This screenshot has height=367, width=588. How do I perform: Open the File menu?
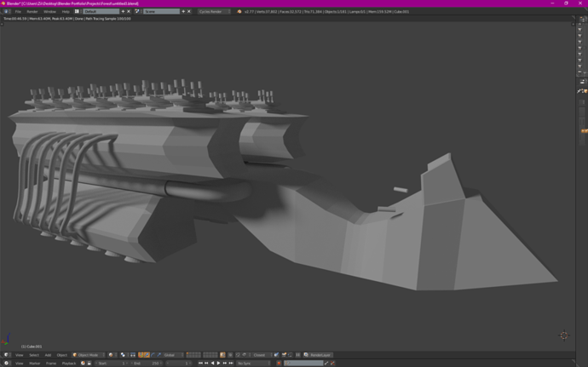point(18,12)
